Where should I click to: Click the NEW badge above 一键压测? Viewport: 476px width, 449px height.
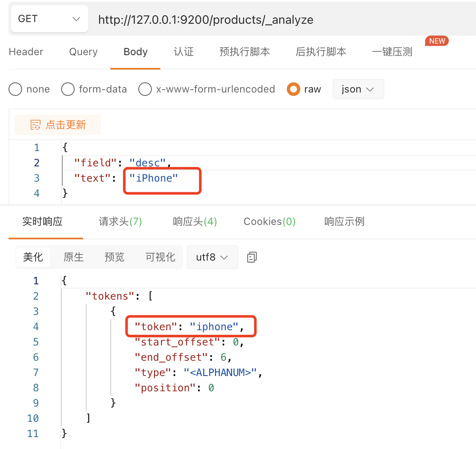[x=437, y=41]
